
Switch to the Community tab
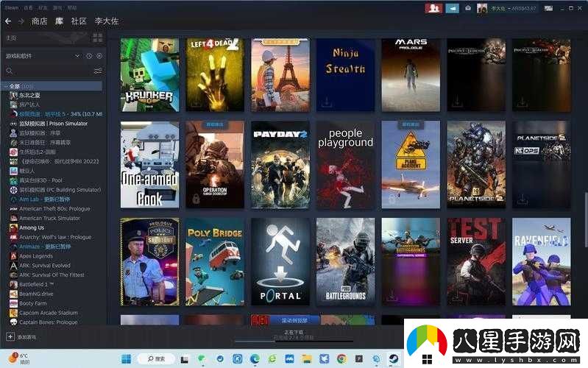pyautogui.click(x=79, y=21)
